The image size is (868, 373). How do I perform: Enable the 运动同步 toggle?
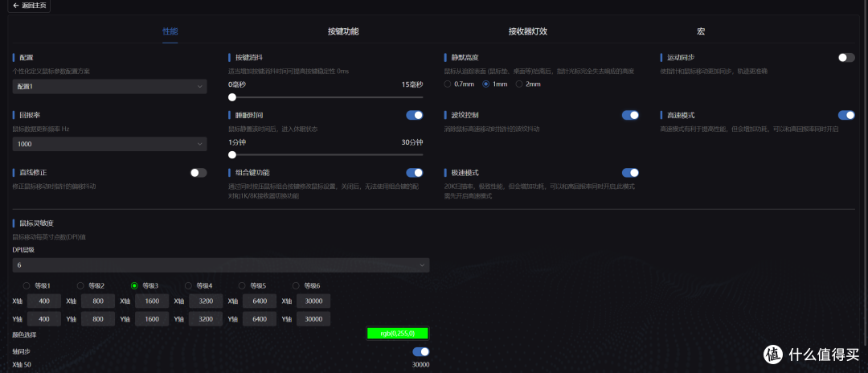[x=846, y=58]
